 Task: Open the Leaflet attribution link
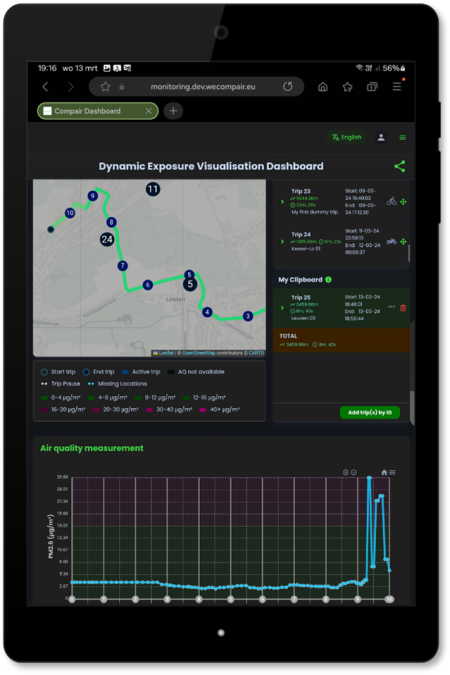[166, 353]
